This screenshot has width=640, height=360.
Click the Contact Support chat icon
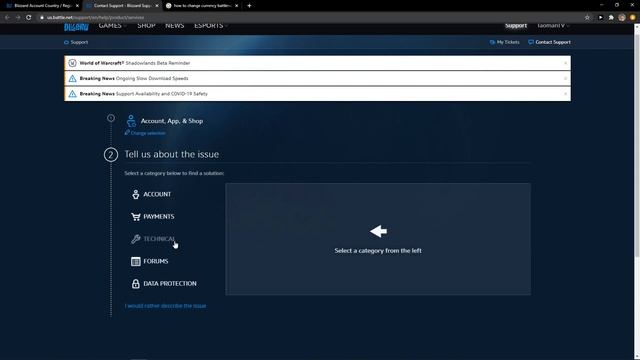pyautogui.click(x=531, y=42)
